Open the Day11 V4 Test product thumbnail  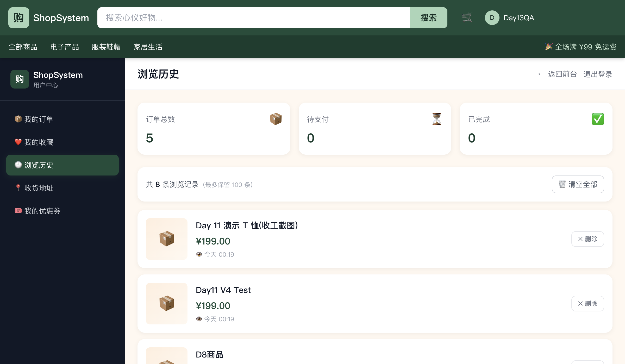pos(167,304)
